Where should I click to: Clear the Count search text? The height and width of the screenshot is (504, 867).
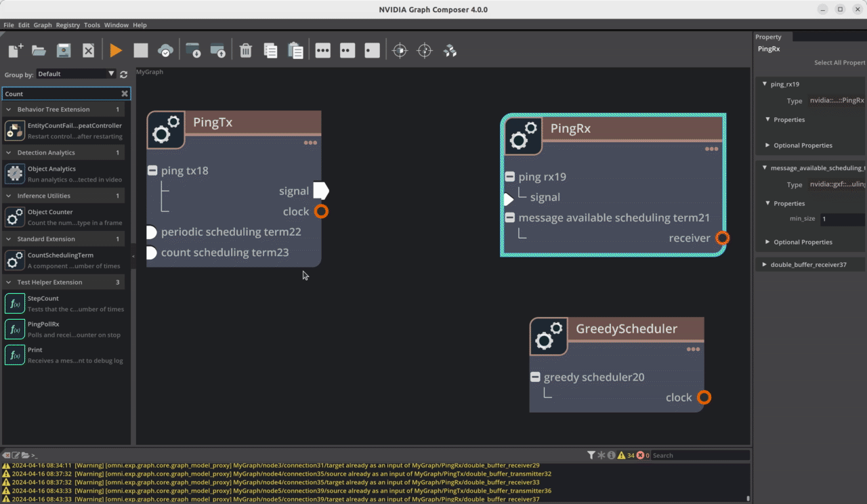(x=125, y=93)
